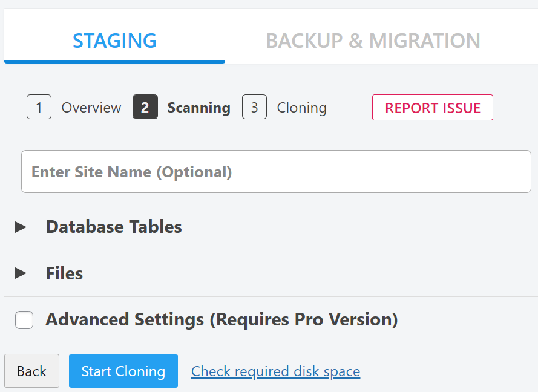Expand the Database Tables section
The image size is (538, 392).
pyautogui.click(x=113, y=227)
